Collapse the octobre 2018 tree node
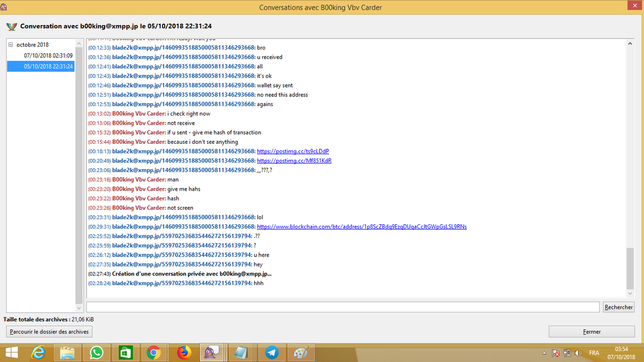 [x=11, y=45]
